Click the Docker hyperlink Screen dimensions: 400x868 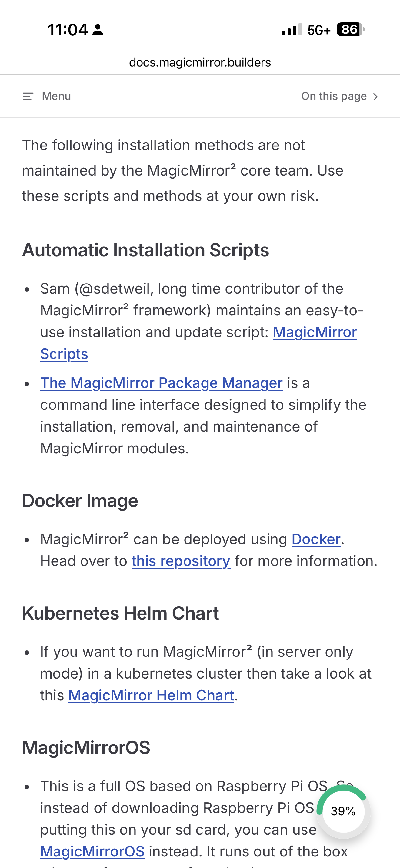pos(316,539)
